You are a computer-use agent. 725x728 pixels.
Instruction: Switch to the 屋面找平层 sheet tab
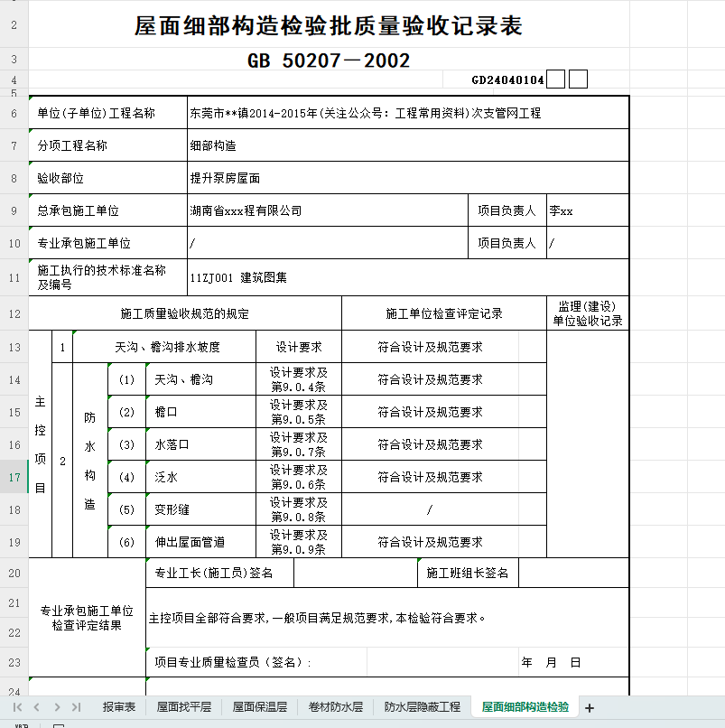click(184, 707)
